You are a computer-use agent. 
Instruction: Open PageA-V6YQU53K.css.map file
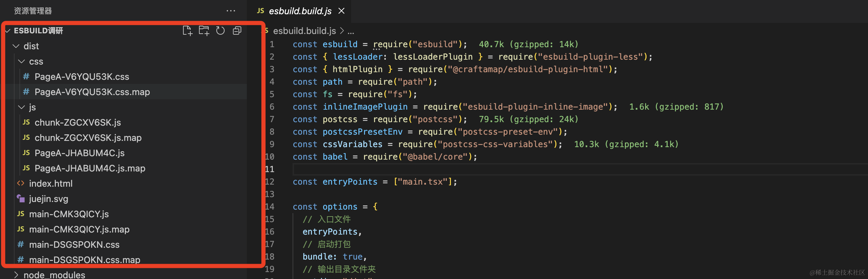point(92,92)
